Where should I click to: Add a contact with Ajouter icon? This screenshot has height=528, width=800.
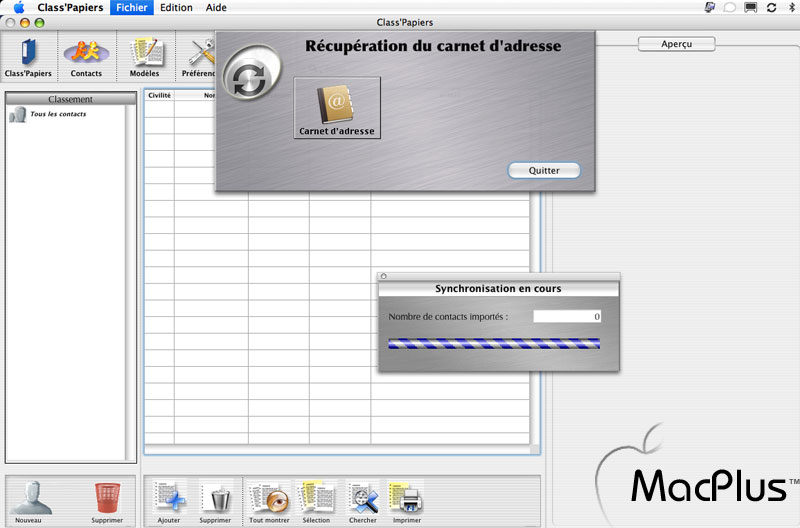pos(169,501)
